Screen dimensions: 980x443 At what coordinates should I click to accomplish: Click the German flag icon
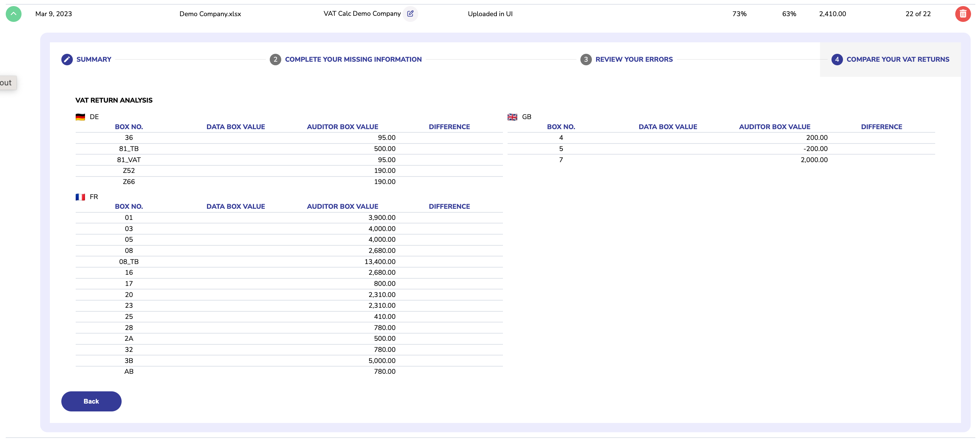(80, 117)
